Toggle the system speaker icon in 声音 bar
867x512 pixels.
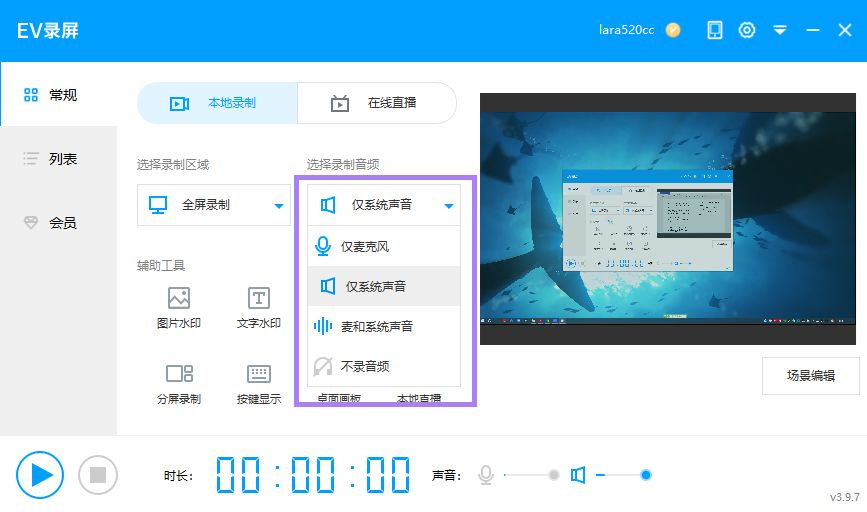point(578,475)
